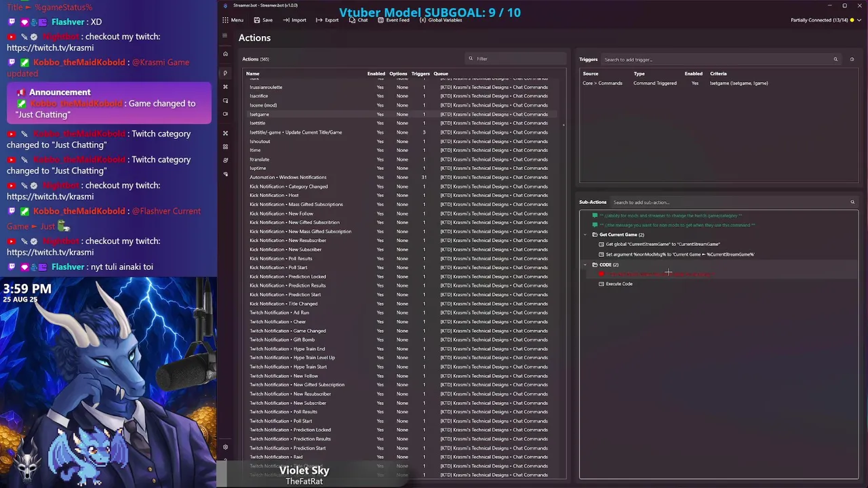
Task: Select Automation • Windows Notifications action
Action: coord(403,178)
